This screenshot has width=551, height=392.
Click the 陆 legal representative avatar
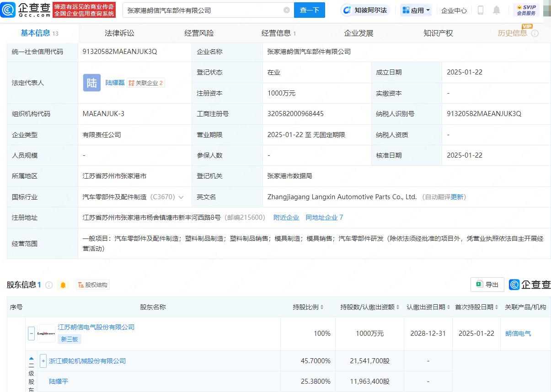91,83
